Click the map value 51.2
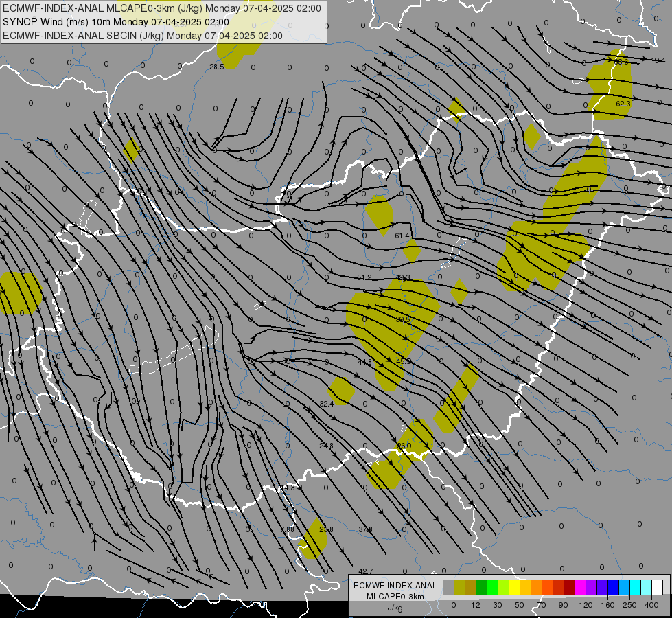This screenshot has height=618, width=672. point(364,277)
